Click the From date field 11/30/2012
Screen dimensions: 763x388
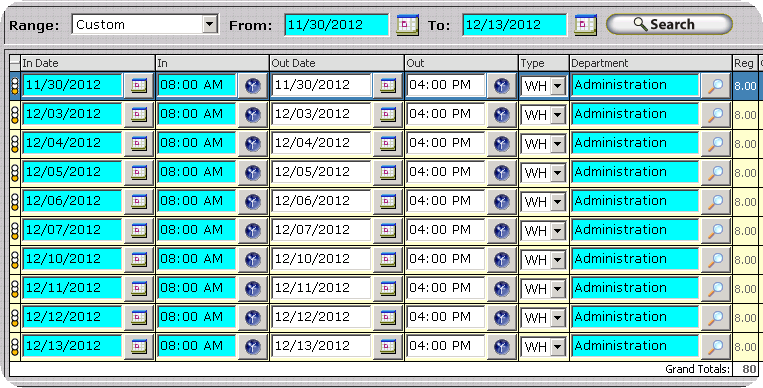[337, 25]
